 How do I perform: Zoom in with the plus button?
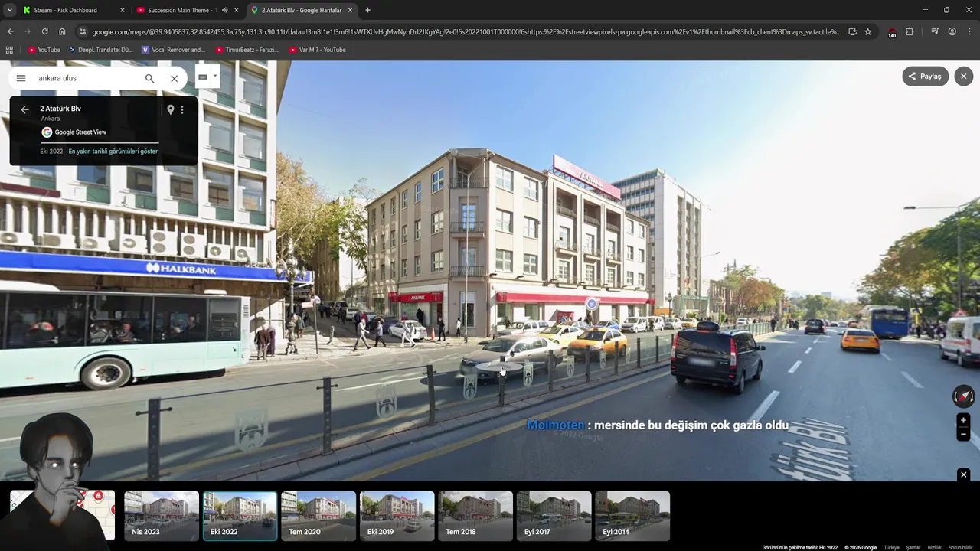tap(963, 420)
